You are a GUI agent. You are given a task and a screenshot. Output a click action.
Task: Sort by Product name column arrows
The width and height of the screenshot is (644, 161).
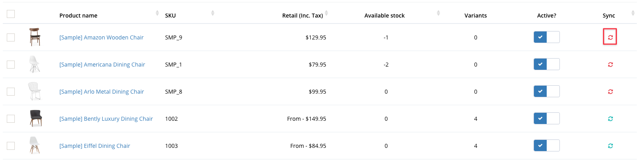tap(157, 13)
